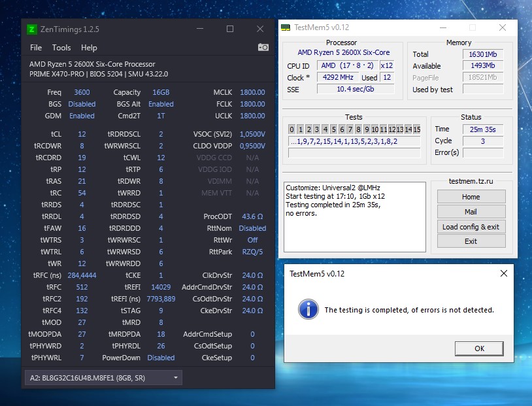Click the ZenTimings green Z logo
This screenshot has height=406, width=532.
pos(31,29)
